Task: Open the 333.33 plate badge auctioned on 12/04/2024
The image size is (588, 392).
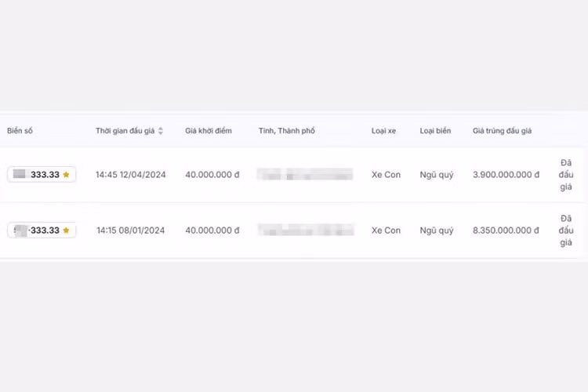Action: [42, 175]
